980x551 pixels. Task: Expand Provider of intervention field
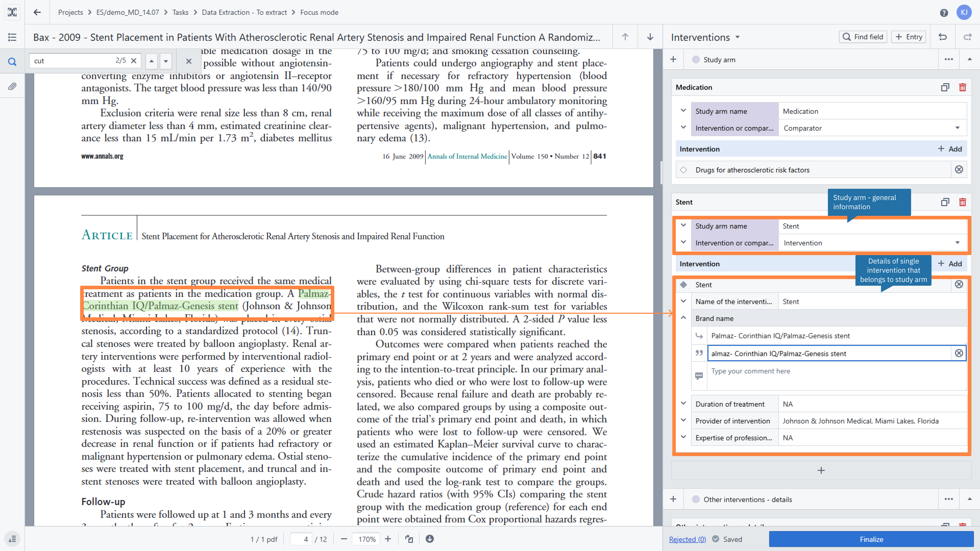[684, 420]
